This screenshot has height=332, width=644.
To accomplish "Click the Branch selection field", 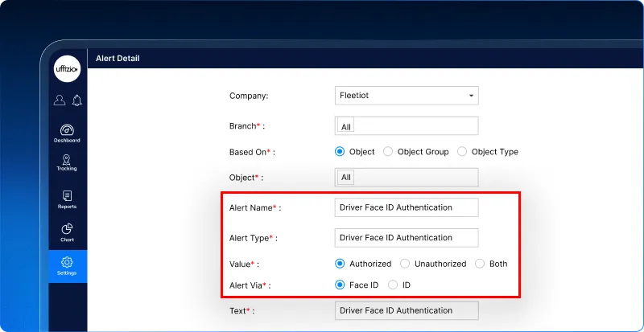I will (407, 126).
